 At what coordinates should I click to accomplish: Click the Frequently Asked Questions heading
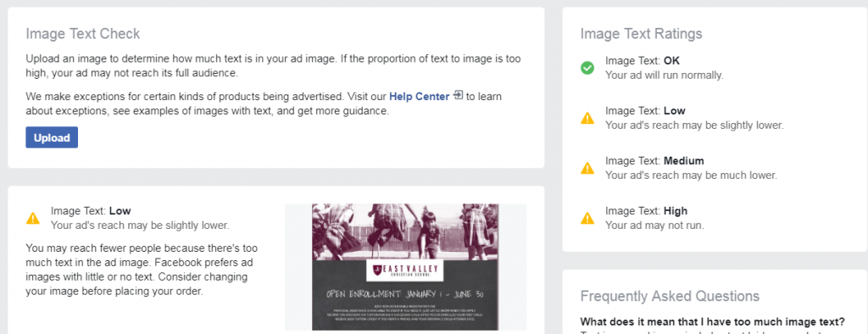pyautogui.click(x=670, y=296)
